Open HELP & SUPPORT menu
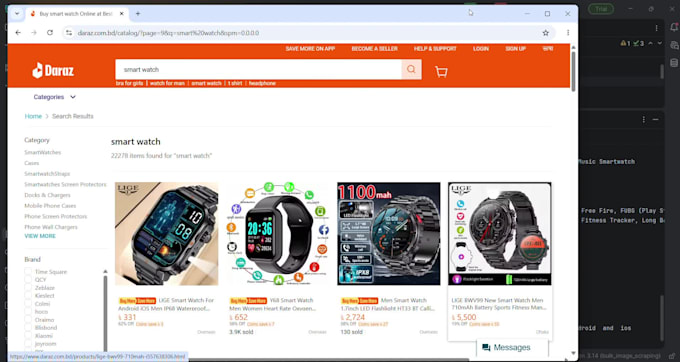 (x=435, y=49)
